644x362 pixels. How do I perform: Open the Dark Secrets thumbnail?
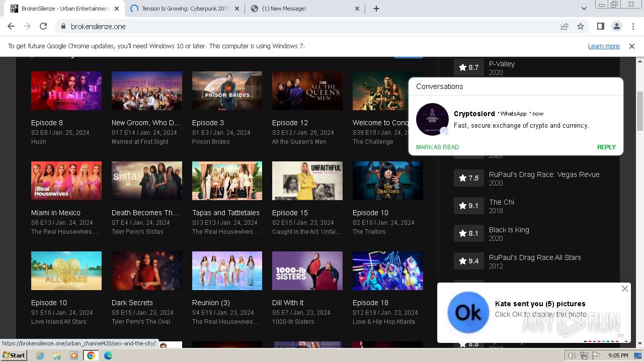tap(147, 270)
